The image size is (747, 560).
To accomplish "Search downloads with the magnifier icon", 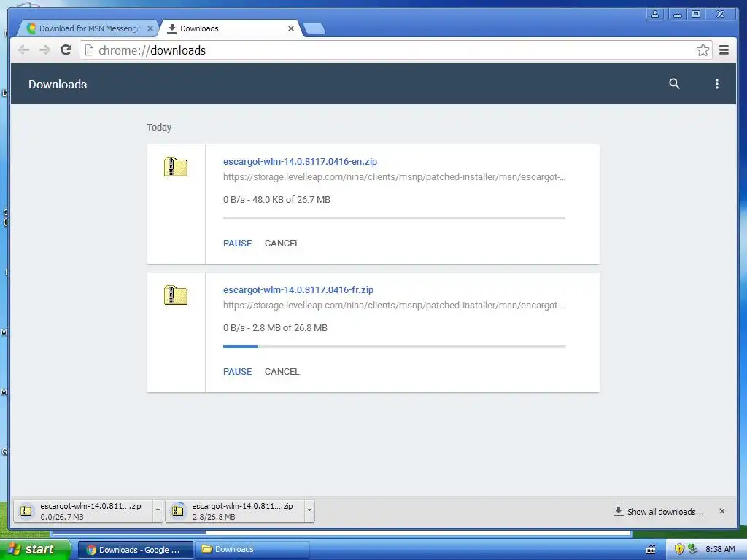I will coord(674,84).
